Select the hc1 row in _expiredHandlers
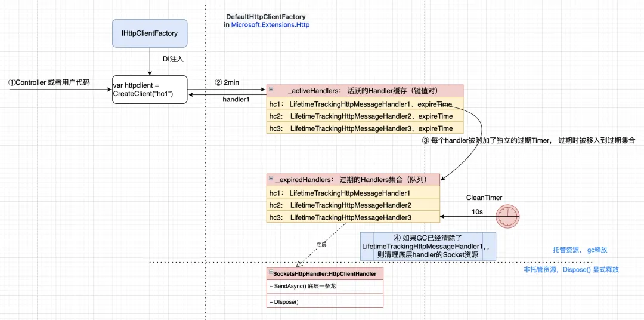644x320 pixels. click(353, 192)
